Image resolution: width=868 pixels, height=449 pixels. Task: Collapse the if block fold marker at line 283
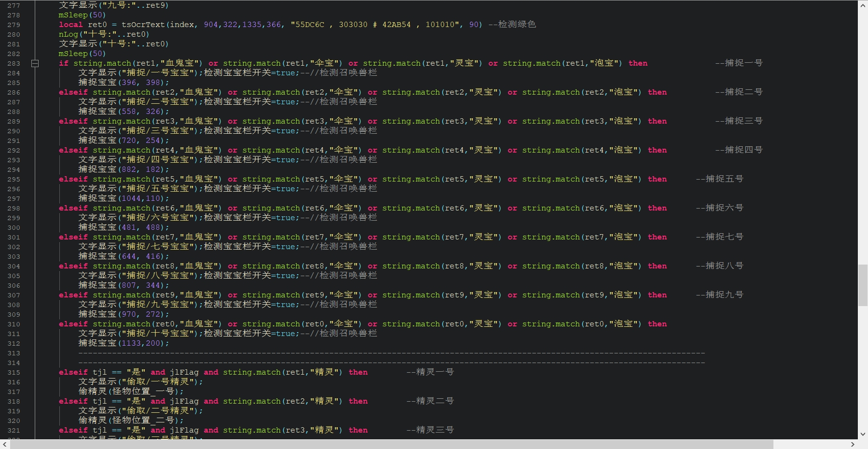click(35, 63)
